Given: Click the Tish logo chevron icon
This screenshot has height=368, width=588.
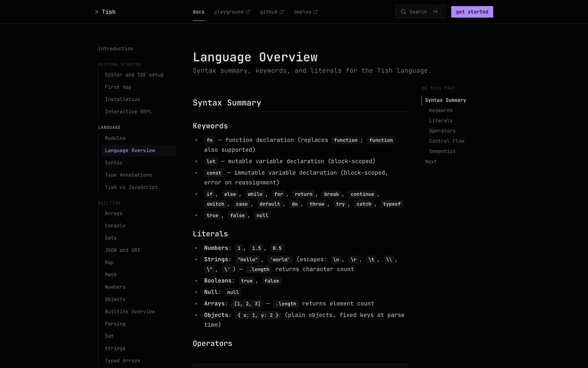Looking at the screenshot, I should [96, 12].
